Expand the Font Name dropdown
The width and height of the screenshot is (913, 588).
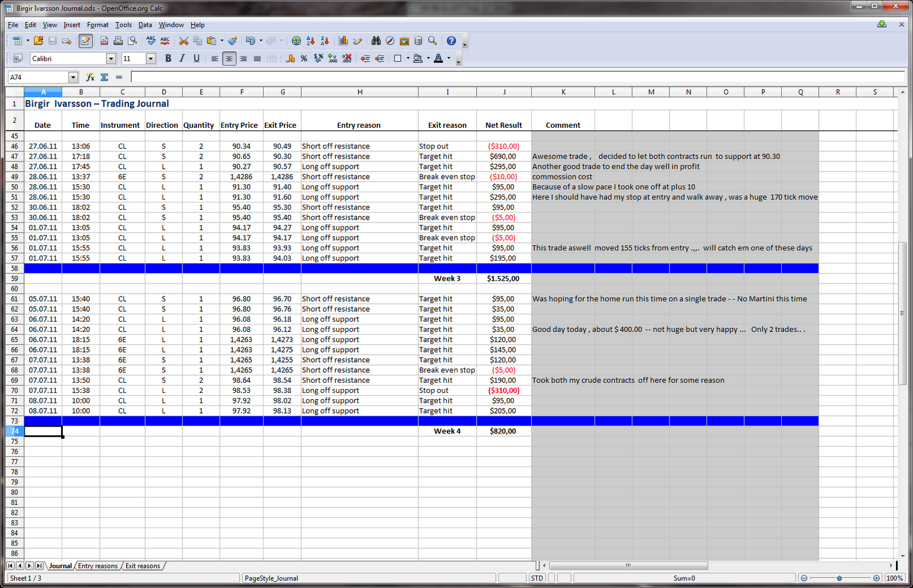111,58
